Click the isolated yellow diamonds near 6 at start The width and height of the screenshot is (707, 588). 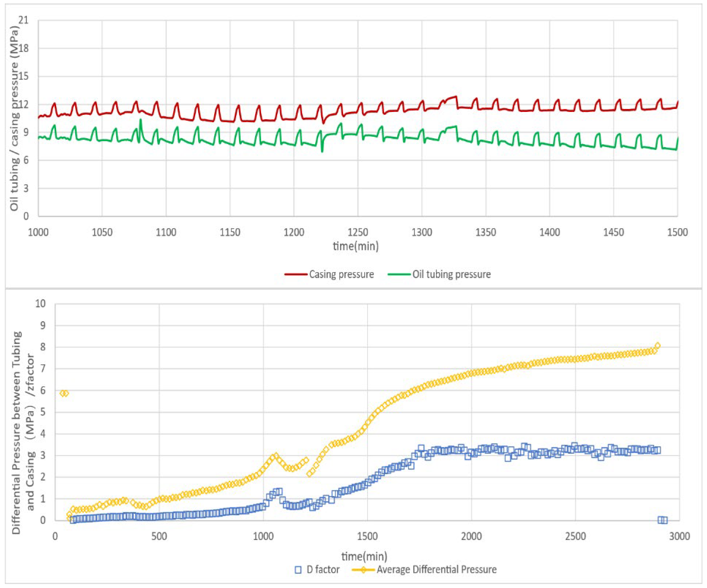click(x=64, y=393)
